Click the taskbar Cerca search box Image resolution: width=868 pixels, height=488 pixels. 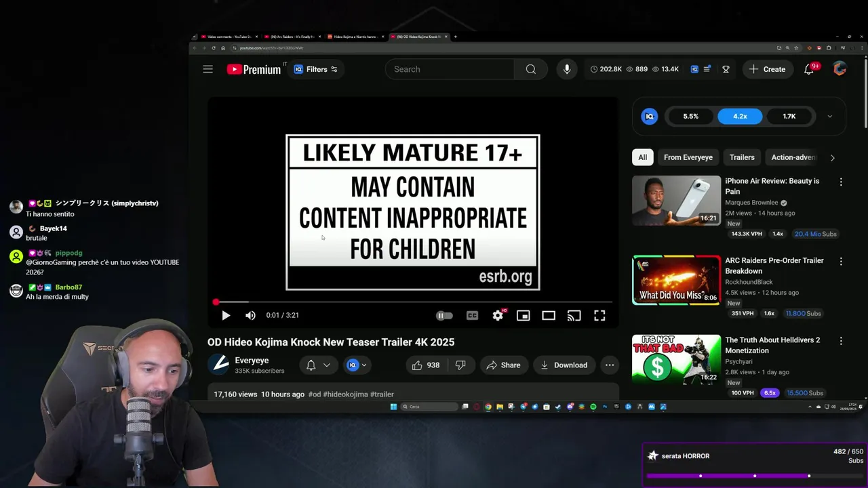click(430, 407)
